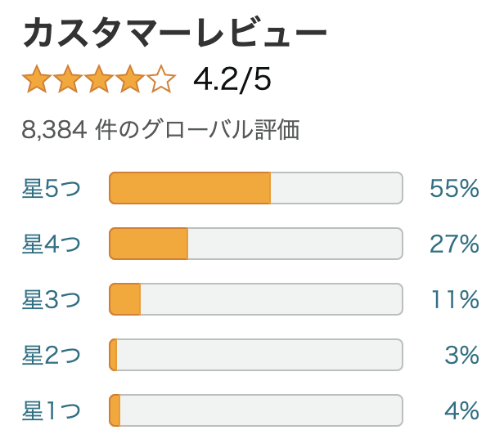Click the 4-star histogram bar

[x=256, y=244]
